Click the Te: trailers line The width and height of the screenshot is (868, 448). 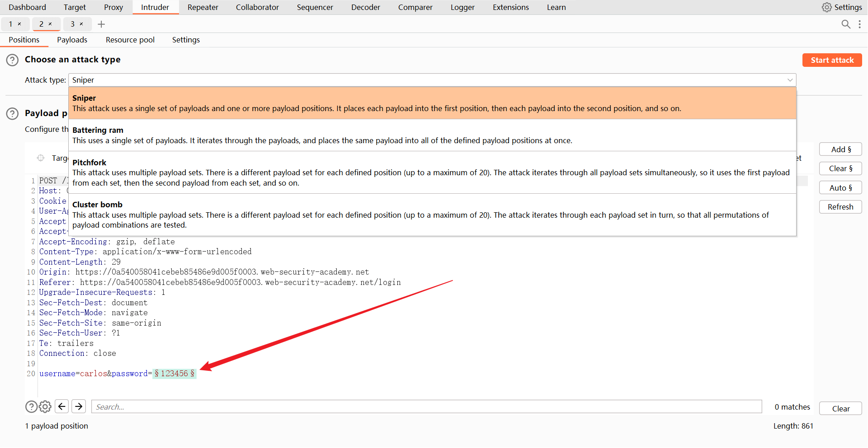[66, 343]
